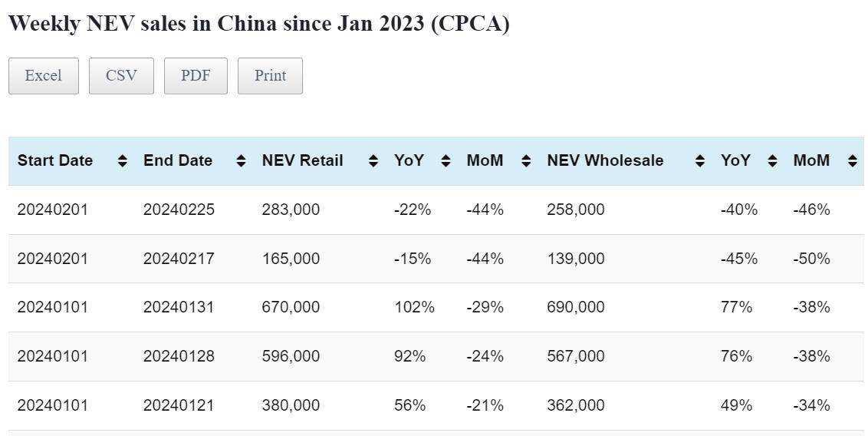Screen dimensions: 868x436
Task: Download the data as CSV
Action: click(121, 76)
